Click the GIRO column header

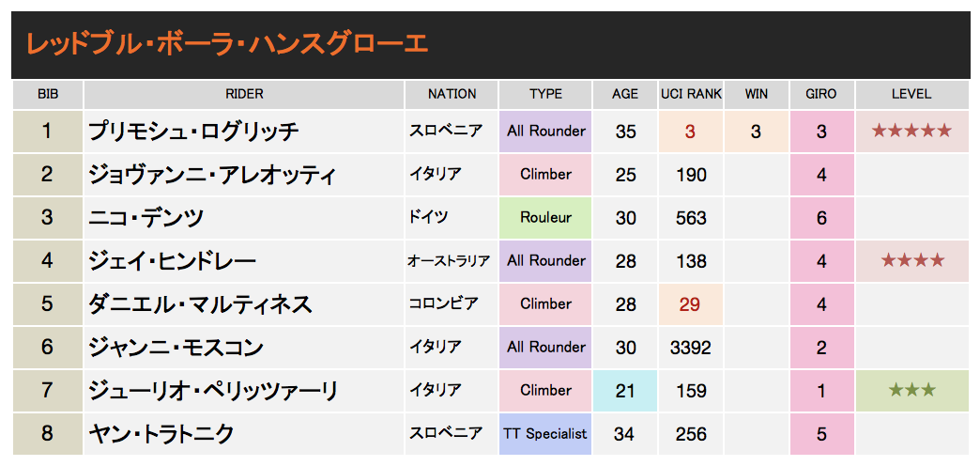coord(822,95)
